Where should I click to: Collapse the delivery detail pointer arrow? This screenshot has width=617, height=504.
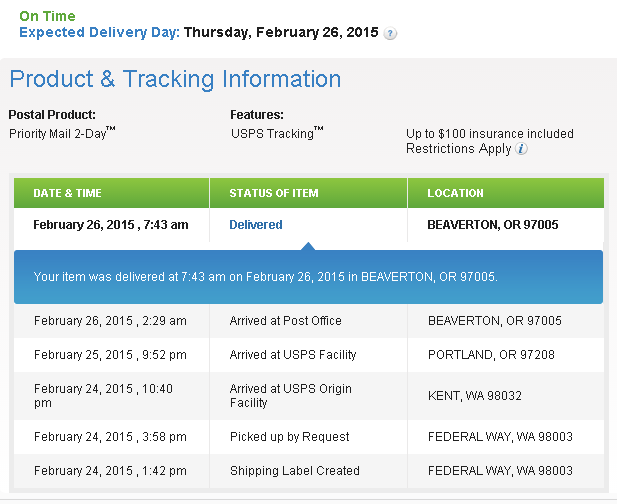(308, 246)
